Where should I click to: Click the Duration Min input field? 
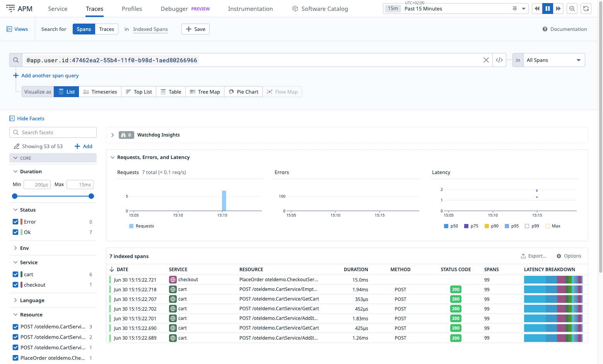pyautogui.click(x=37, y=185)
